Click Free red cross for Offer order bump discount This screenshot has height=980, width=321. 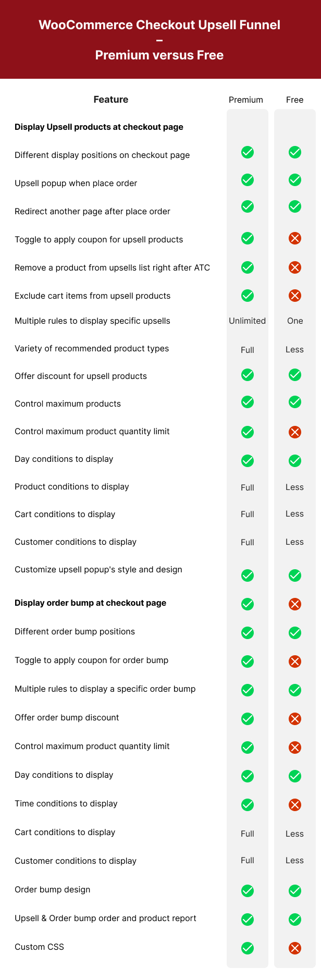(295, 719)
